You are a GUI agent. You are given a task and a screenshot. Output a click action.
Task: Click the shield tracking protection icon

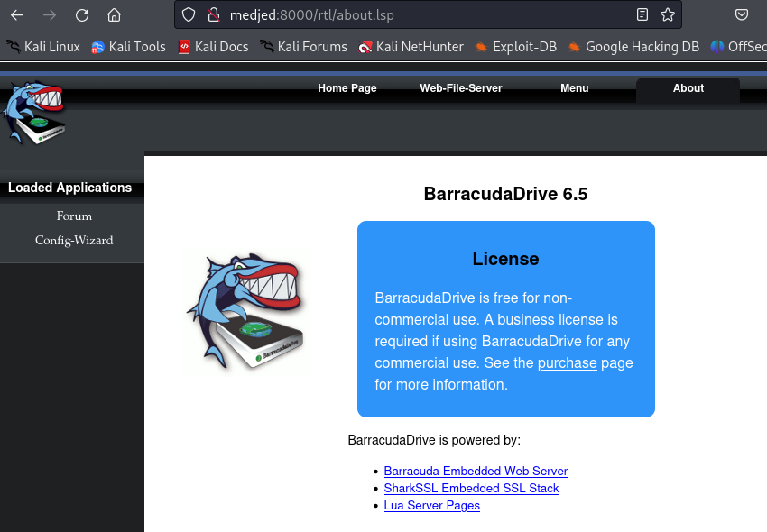[189, 15]
